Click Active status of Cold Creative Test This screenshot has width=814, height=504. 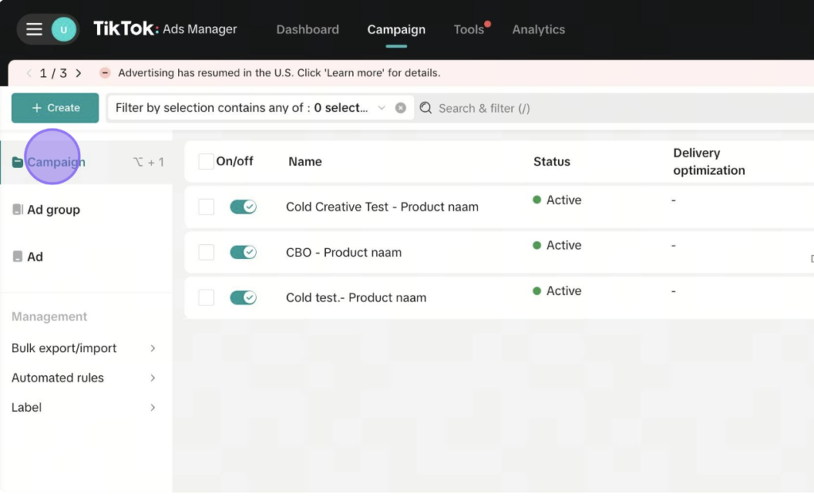[x=557, y=200]
